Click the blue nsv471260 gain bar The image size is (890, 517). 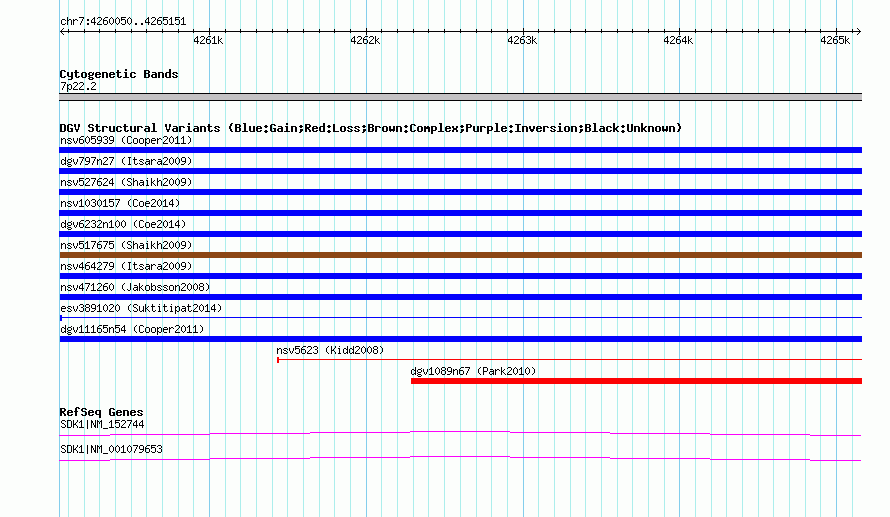point(460,297)
